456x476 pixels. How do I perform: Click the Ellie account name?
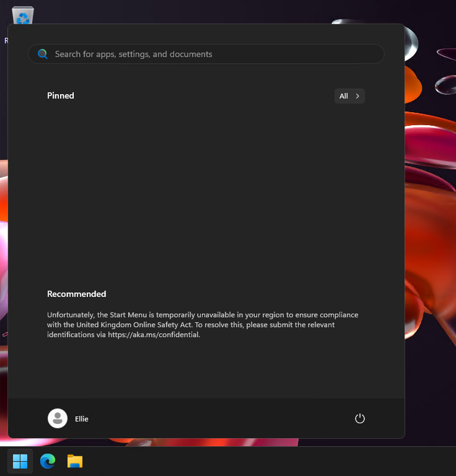[82, 419]
